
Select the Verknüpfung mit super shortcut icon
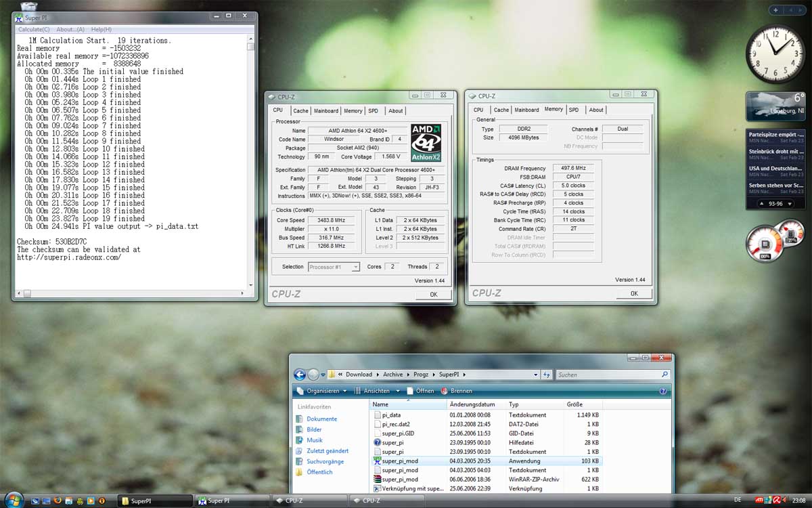377,488
